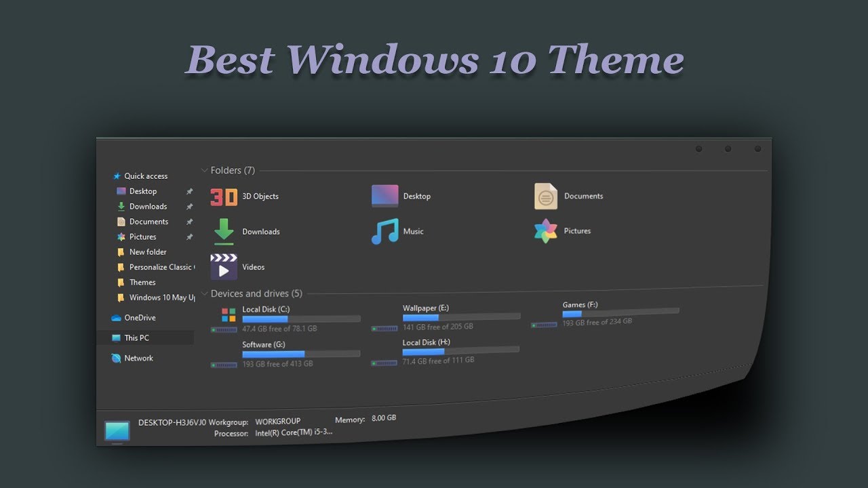Open the 3D Objects folder icon
Screen dimensions: 868x488
[x=224, y=197]
